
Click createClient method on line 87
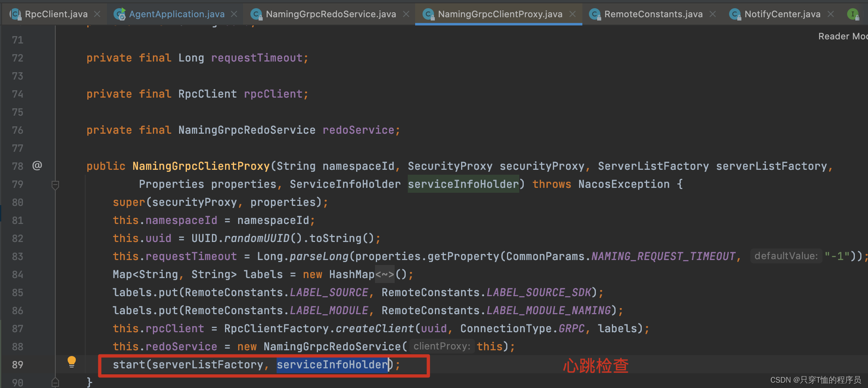click(375, 329)
